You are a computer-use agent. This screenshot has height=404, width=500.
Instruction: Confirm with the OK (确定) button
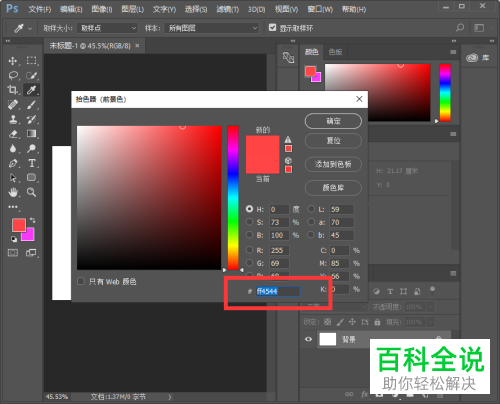coord(333,121)
